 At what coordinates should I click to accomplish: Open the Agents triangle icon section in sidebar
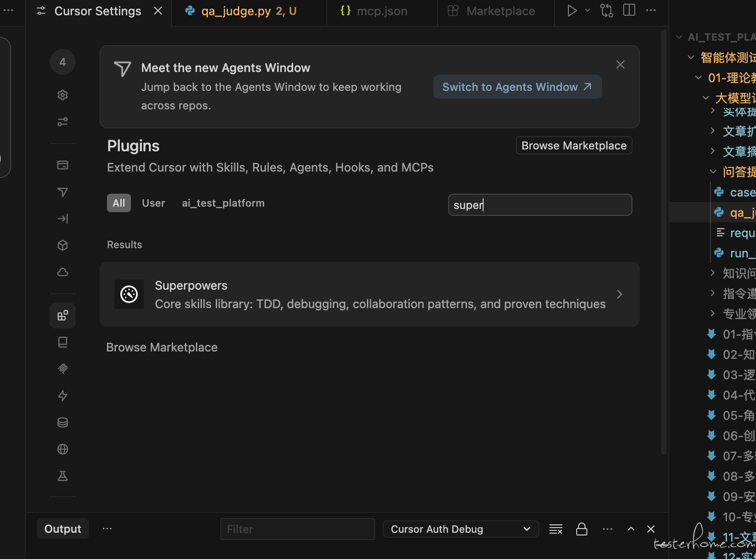[63, 192]
